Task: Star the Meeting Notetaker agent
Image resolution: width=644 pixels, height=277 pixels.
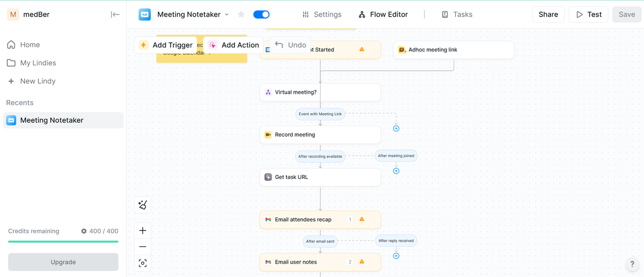Action: pos(241,14)
